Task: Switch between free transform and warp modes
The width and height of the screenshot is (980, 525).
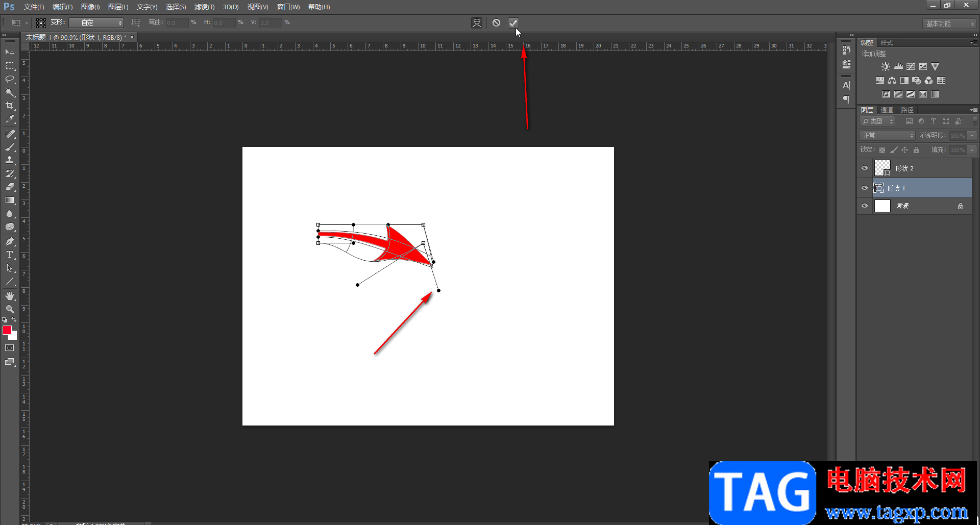Action: (x=477, y=23)
